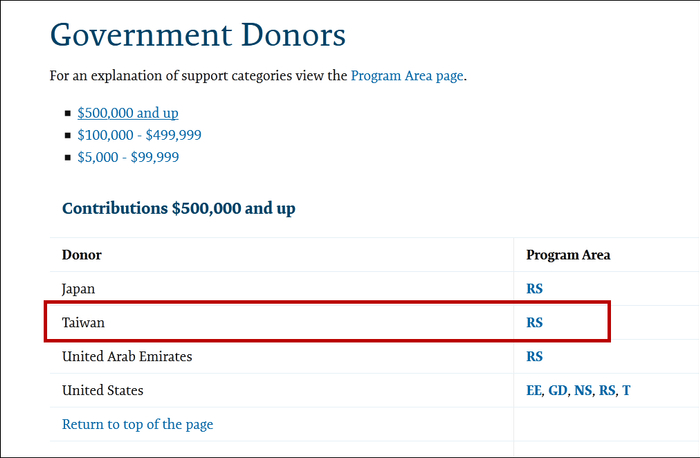Click the Contributions $500,000 and up heading
The image size is (700, 458).
[x=178, y=209]
